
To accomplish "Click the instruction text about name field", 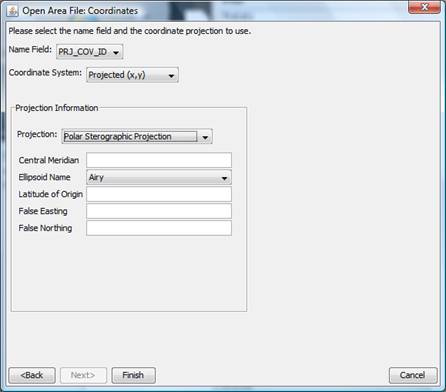I will coord(130,31).
